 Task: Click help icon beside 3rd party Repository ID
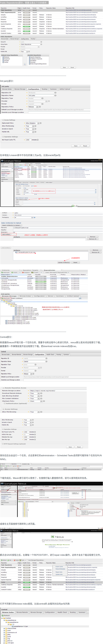pyautogui.click(x=55, y=93)
